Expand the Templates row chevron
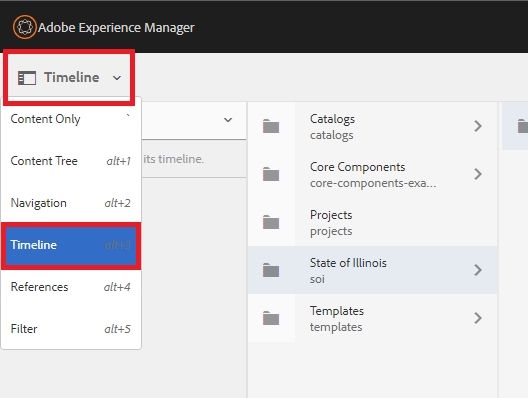 [478, 318]
